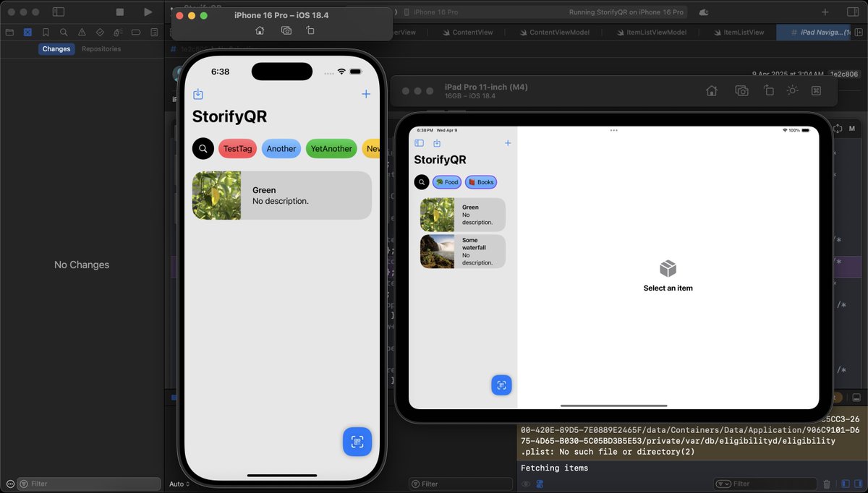Switch to the Repositories tab

point(101,49)
